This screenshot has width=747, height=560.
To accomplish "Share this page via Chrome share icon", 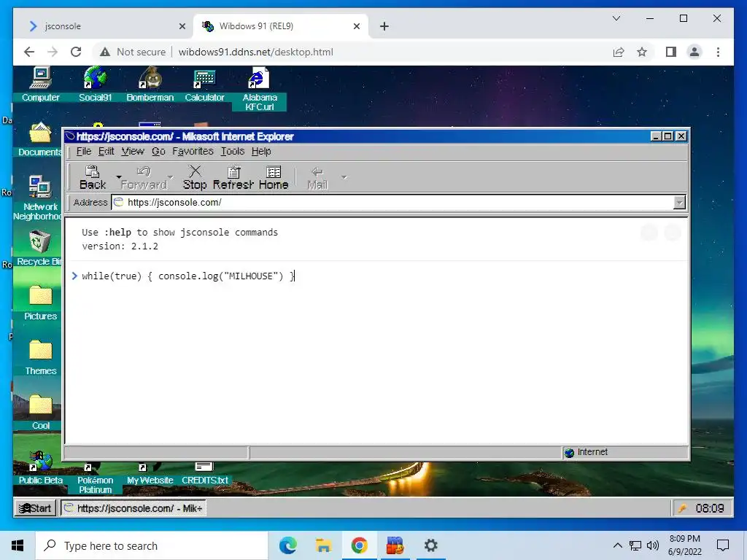I will click(x=619, y=52).
